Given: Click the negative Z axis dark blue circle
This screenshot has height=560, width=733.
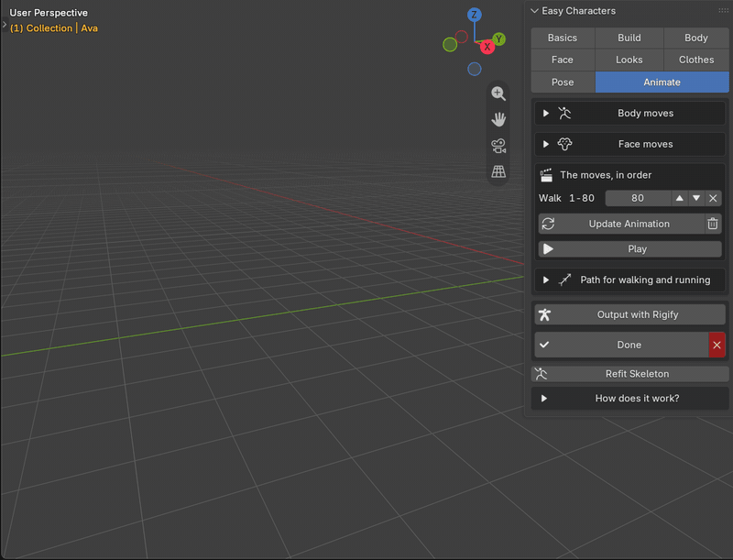Looking at the screenshot, I should [x=474, y=69].
